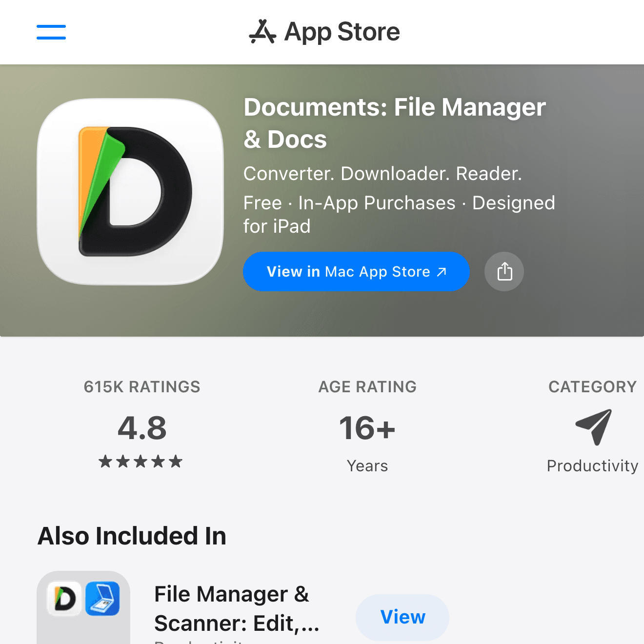Click the Years text under age rating
The width and height of the screenshot is (644, 644).
(367, 466)
